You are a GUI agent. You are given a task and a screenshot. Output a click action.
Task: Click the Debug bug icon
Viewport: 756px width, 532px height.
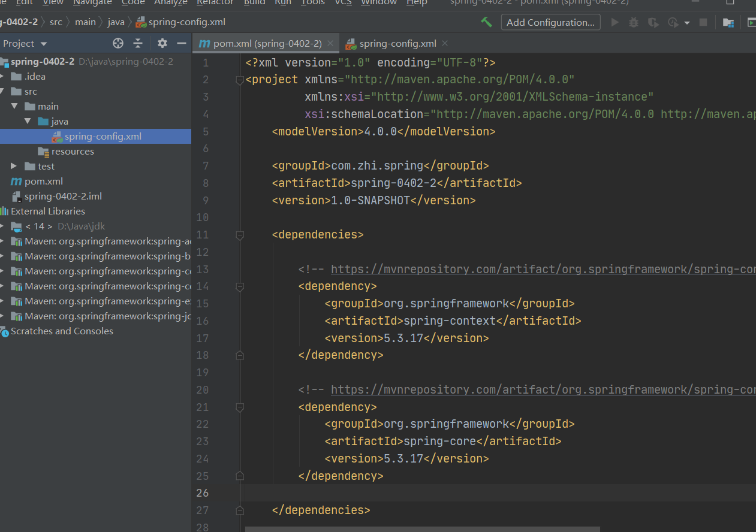(x=634, y=23)
